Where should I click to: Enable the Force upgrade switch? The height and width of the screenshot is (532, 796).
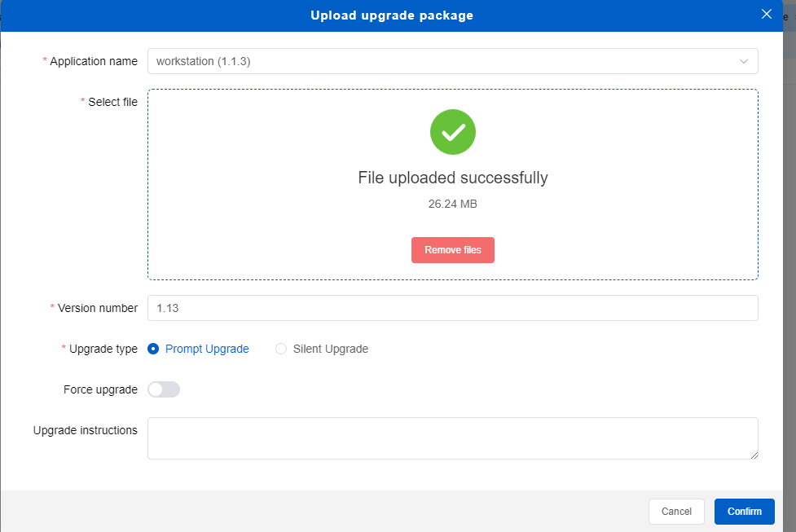point(164,389)
